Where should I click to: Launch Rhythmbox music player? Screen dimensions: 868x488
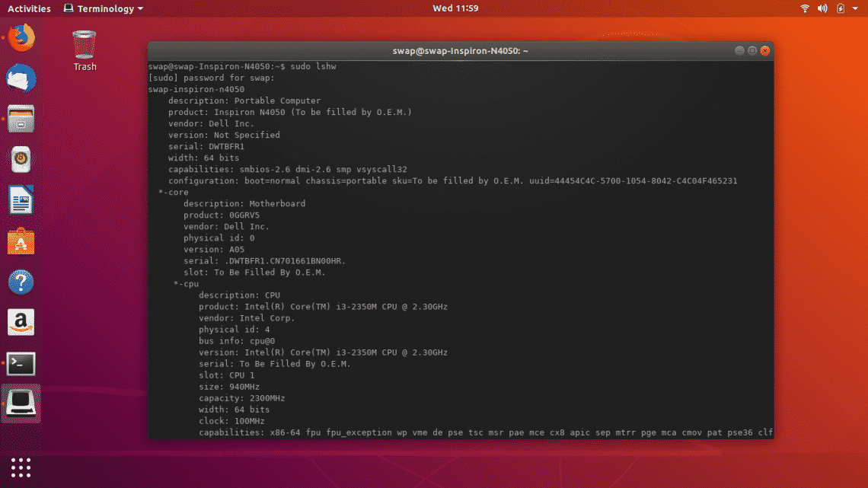click(21, 159)
